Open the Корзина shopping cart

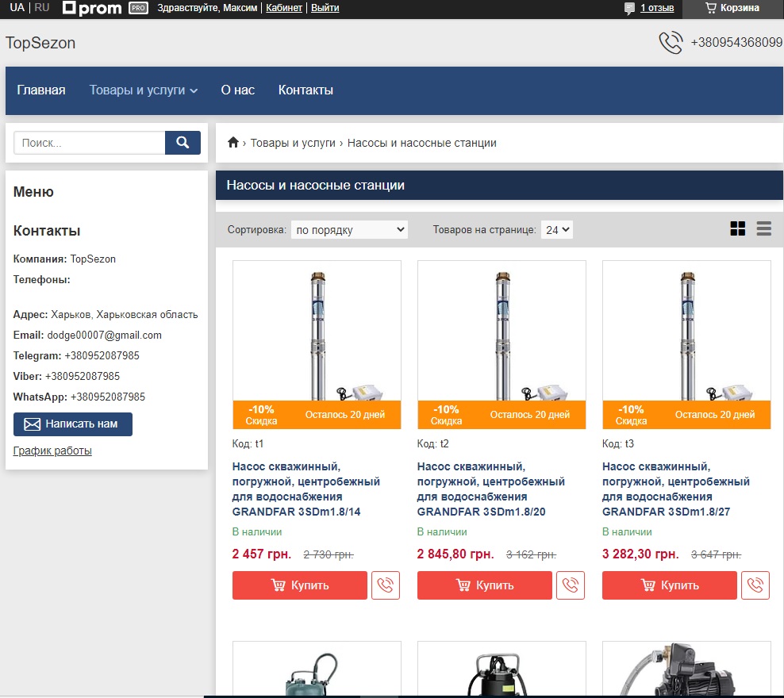point(732,8)
